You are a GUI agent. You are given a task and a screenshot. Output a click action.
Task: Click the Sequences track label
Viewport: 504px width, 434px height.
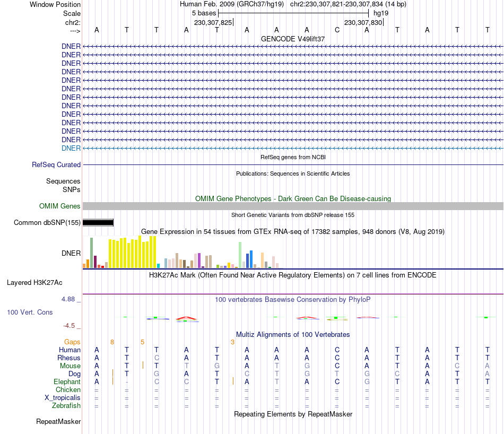pos(63,181)
